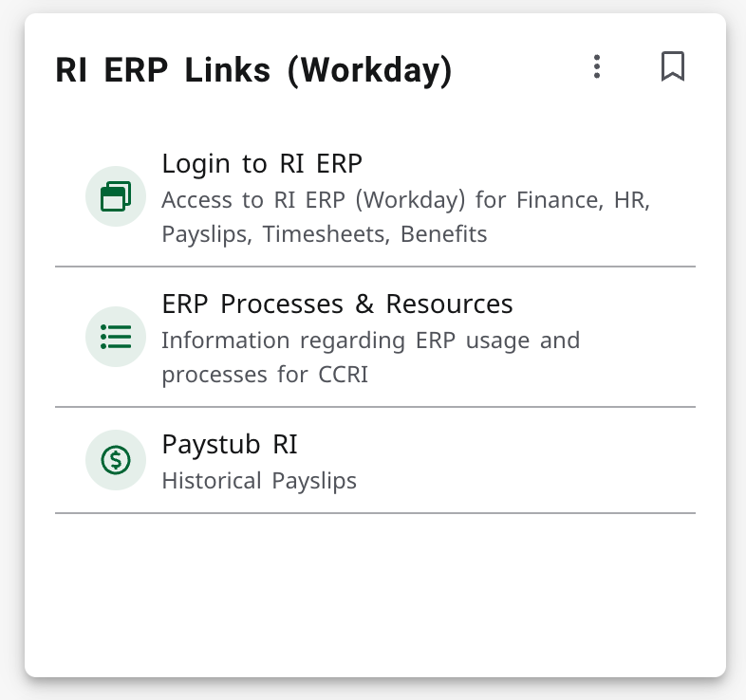This screenshot has height=700, width=746.
Task: Bookmark the RI ERP Links card
Action: coord(673,66)
